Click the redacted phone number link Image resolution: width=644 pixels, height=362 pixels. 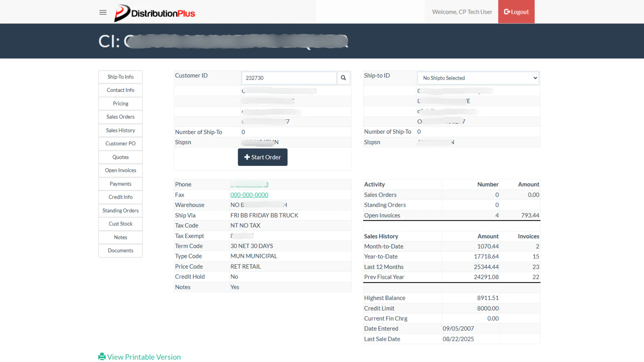pyautogui.click(x=249, y=184)
